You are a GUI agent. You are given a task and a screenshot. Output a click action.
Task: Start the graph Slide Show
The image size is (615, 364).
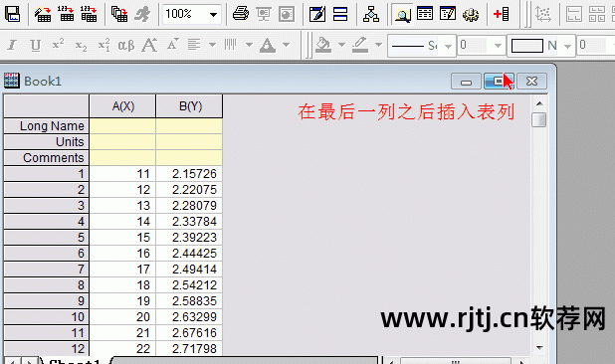[x=264, y=14]
